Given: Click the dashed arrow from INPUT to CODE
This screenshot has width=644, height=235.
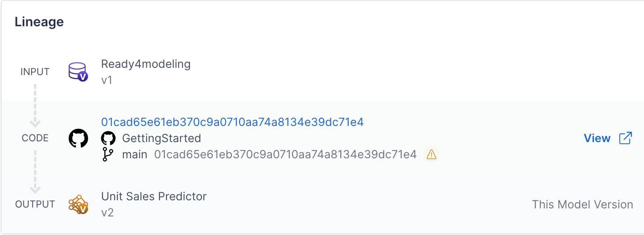Looking at the screenshot, I should tap(35, 105).
